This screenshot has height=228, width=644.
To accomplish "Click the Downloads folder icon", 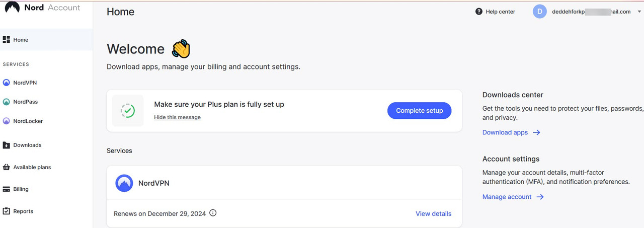I will (7, 145).
